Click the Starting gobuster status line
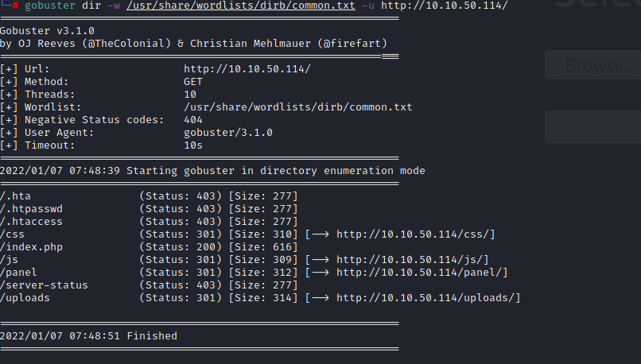Screen dimensions: 641x364 coord(212,171)
